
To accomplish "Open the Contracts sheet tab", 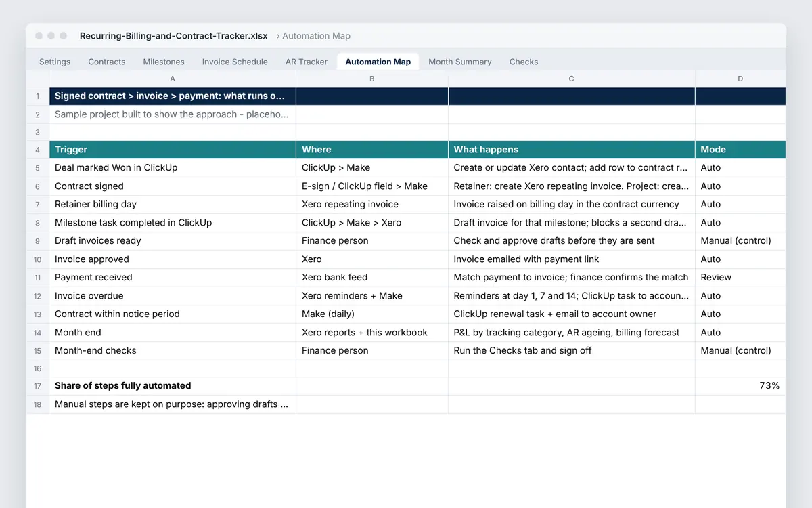I will pyautogui.click(x=107, y=62).
